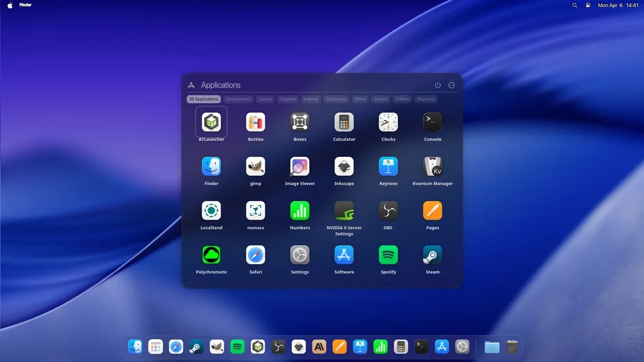Screen dimensions: 644x362
Task: Open the Apple menu
Action: coord(9,5)
